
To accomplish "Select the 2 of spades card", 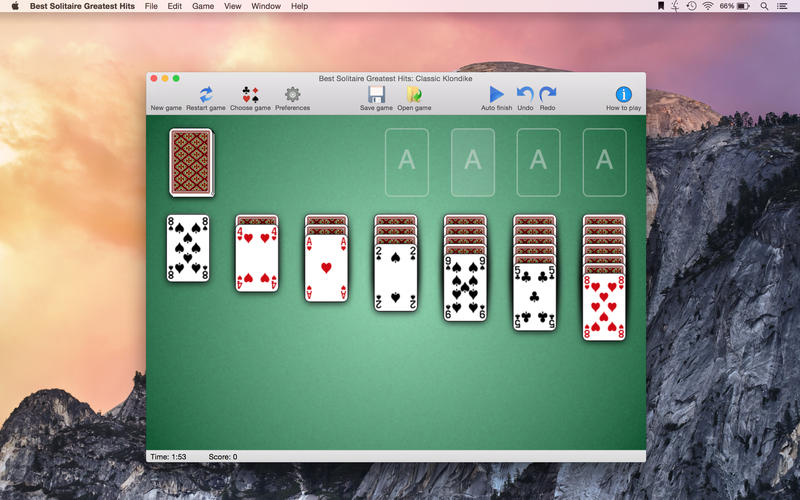I will pyautogui.click(x=395, y=278).
